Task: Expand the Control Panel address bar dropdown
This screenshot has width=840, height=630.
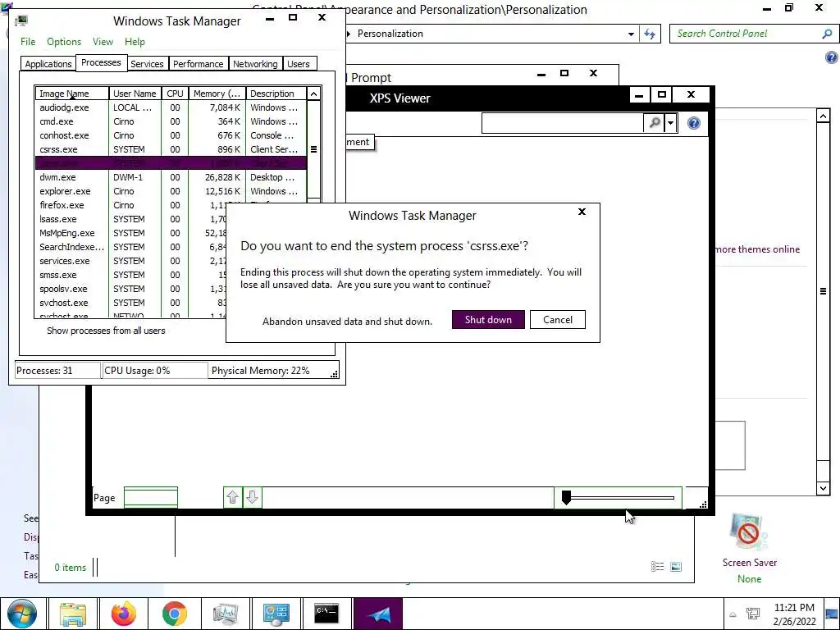Action: (x=631, y=34)
